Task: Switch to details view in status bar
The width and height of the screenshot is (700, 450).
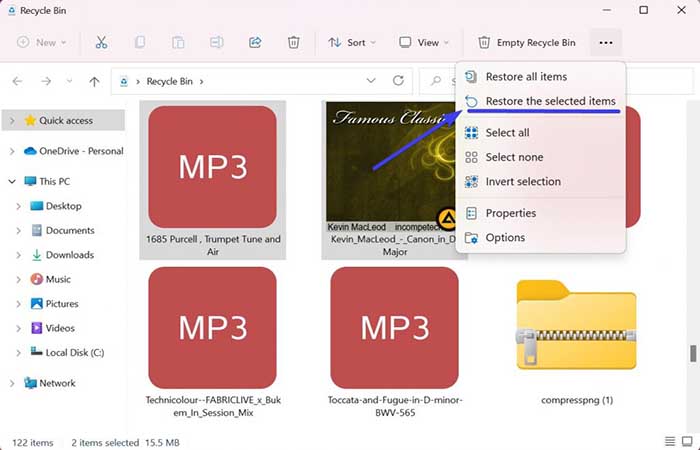Action: click(x=669, y=442)
